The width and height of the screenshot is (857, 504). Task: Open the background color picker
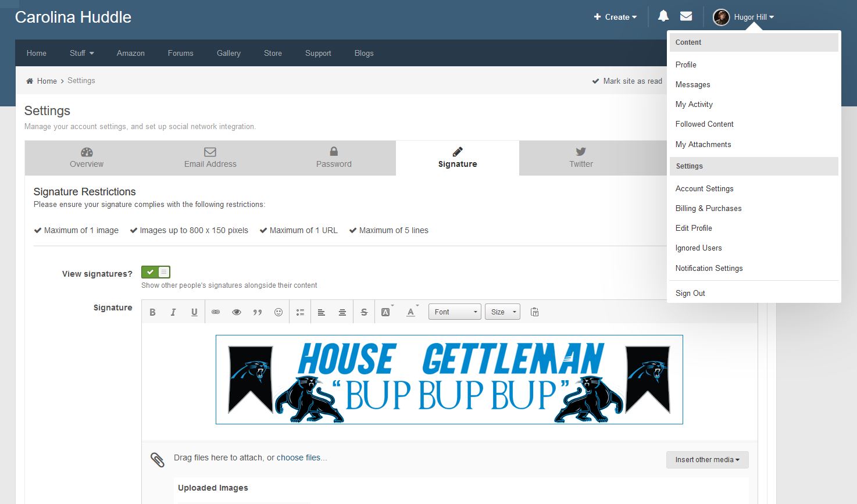387,312
